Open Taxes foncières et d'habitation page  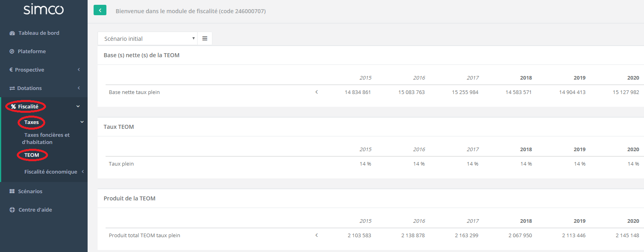tap(46, 138)
